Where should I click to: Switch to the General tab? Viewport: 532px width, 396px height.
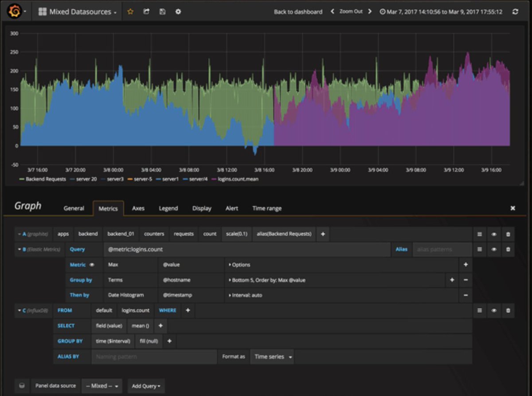(74, 208)
